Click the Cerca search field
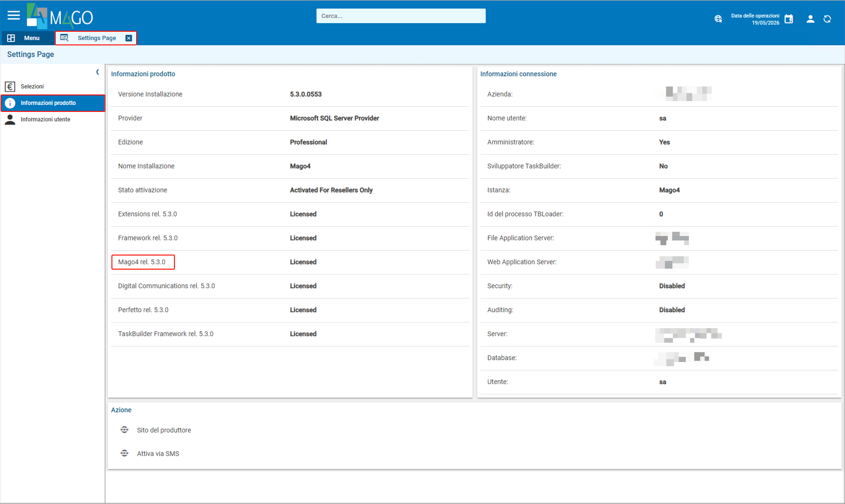 point(401,16)
